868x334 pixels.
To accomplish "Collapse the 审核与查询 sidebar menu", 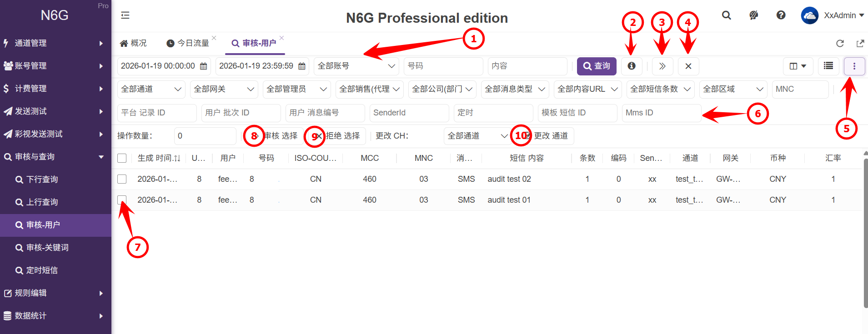I will [x=55, y=157].
